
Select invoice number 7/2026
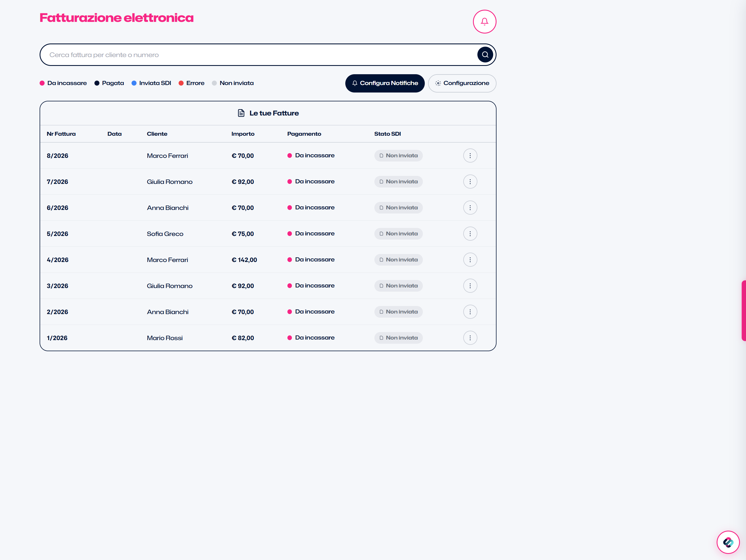click(57, 182)
